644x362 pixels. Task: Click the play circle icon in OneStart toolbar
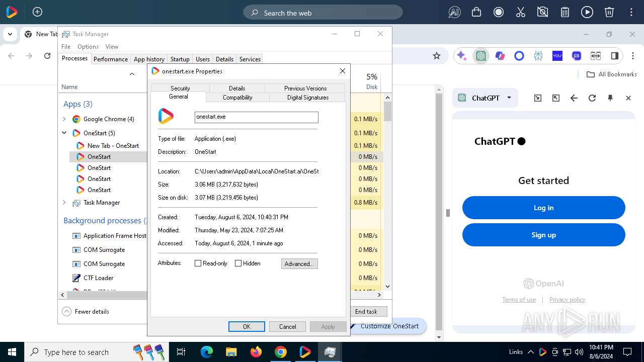tap(587, 13)
